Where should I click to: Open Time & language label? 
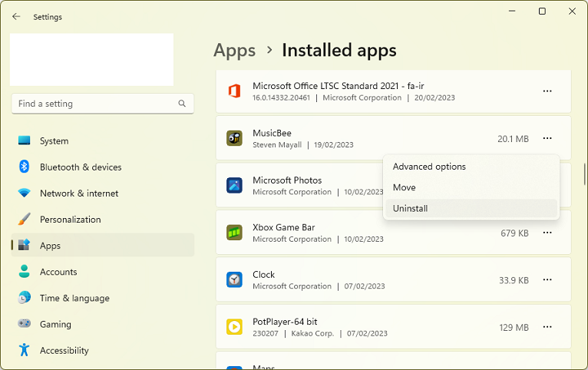tap(75, 299)
